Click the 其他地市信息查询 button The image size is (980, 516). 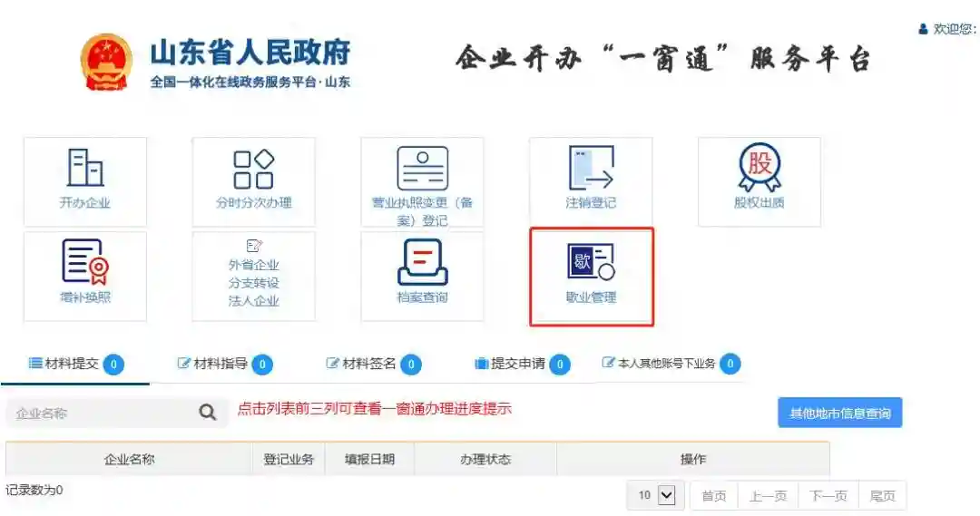[840, 413]
